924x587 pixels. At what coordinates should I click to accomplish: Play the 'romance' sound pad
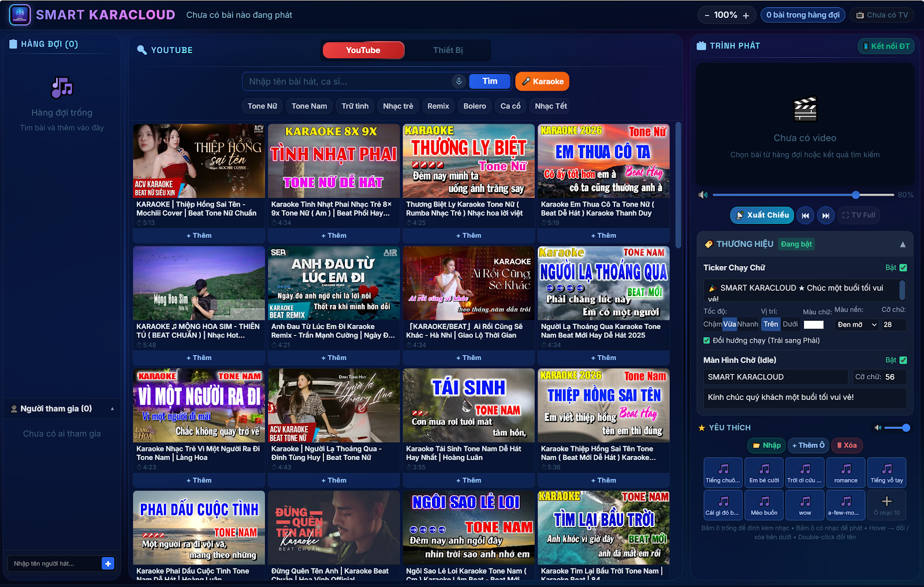846,473
